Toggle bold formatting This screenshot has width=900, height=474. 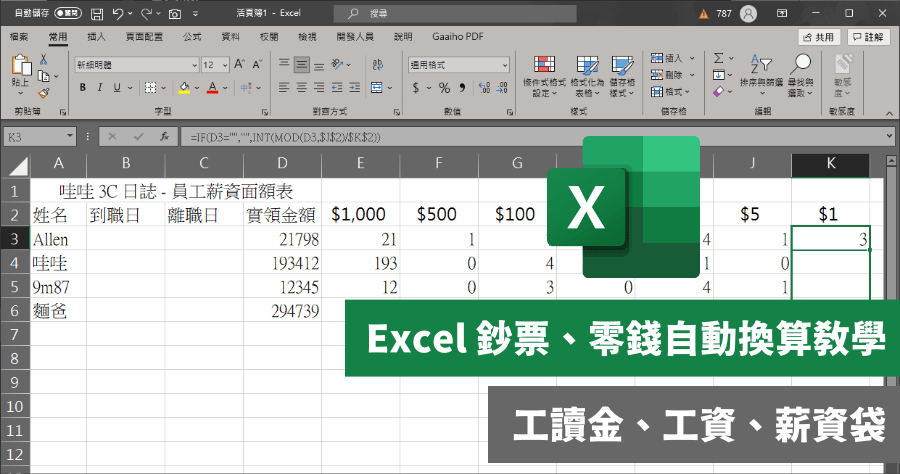[83, 87]
